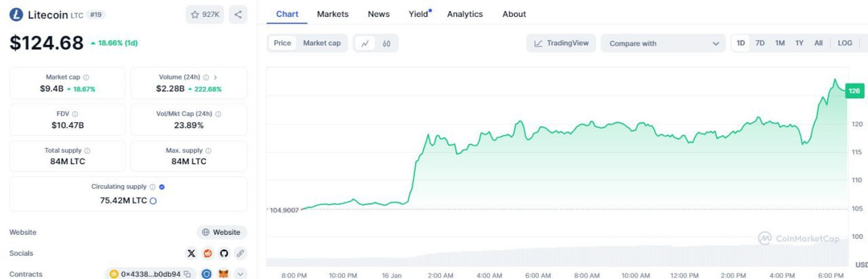Click FDV info icon
Viewport: 868px width, 279px height.
[75, 114]
